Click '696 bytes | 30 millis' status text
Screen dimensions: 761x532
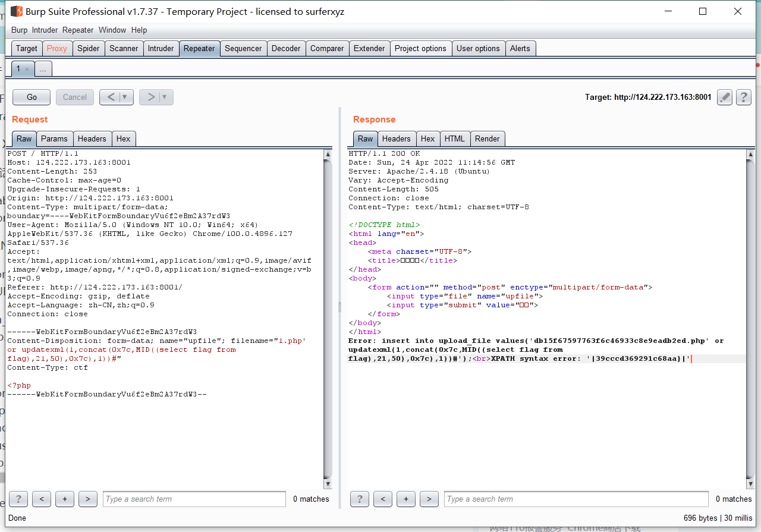[718, 518]
